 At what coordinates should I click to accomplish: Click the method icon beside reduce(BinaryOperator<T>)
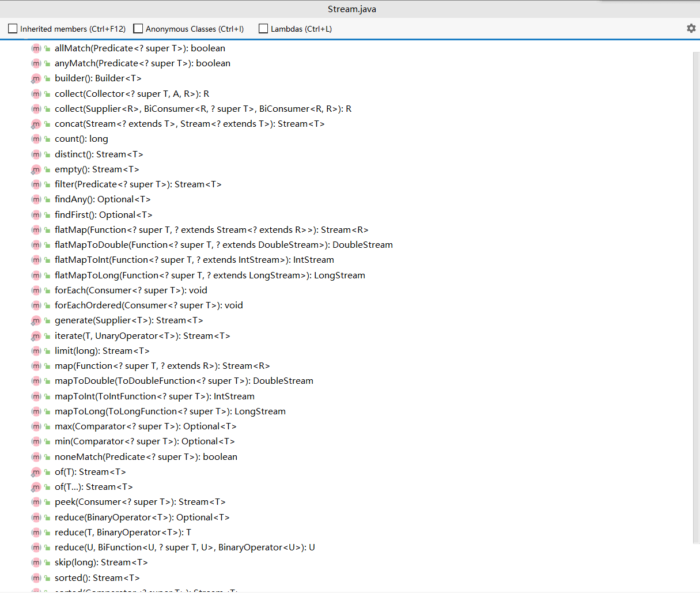35,518
